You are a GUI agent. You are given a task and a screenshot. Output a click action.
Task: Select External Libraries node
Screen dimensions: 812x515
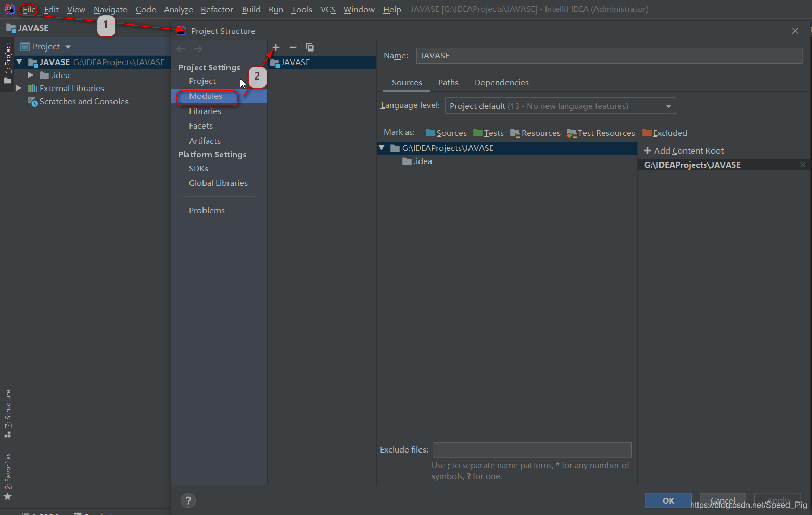66,89
